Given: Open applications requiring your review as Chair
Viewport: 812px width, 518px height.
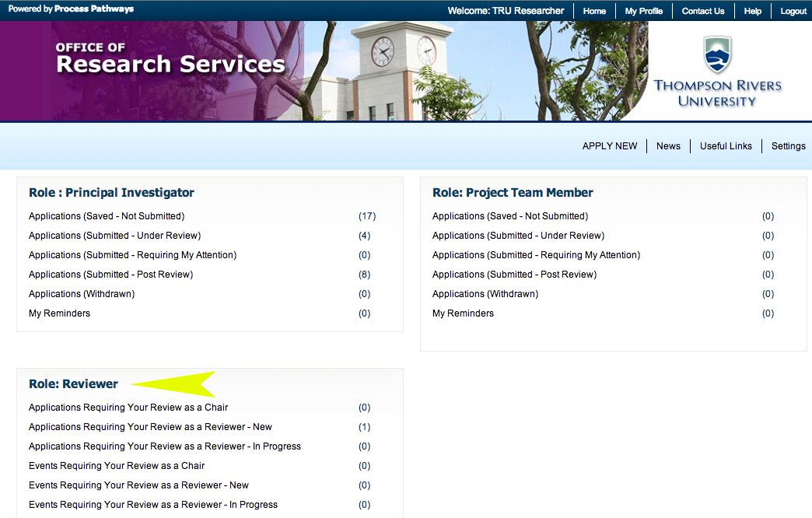Looking at the screenshot, I should [x=128, y=408].
